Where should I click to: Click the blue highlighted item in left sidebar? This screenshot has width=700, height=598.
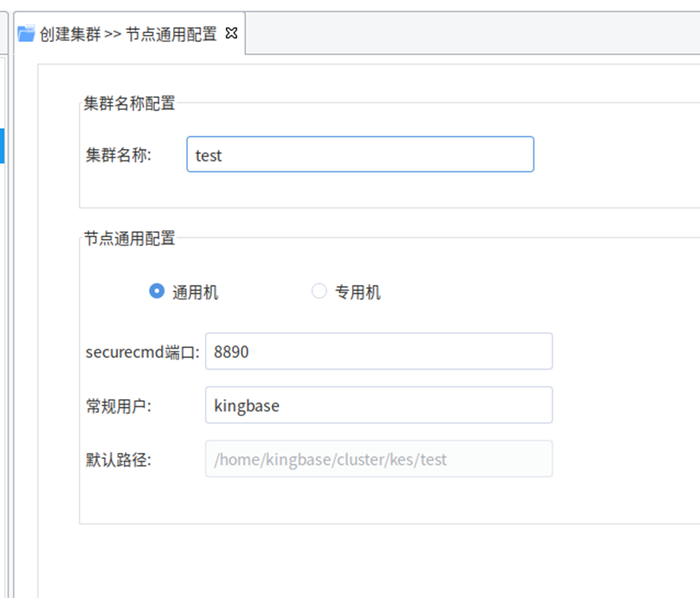pyautogui.click(x=2, y=146)
